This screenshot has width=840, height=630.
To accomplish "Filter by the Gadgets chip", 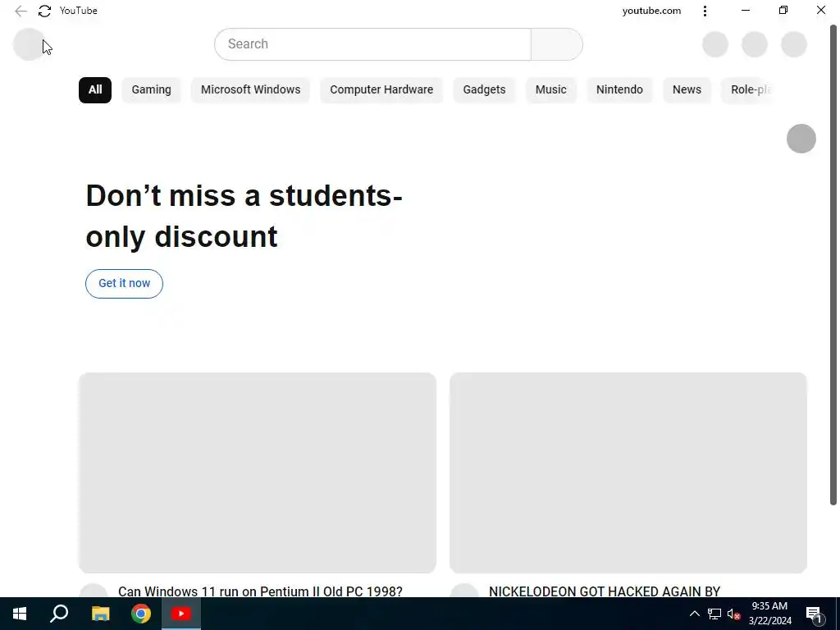I will [484, 90].
